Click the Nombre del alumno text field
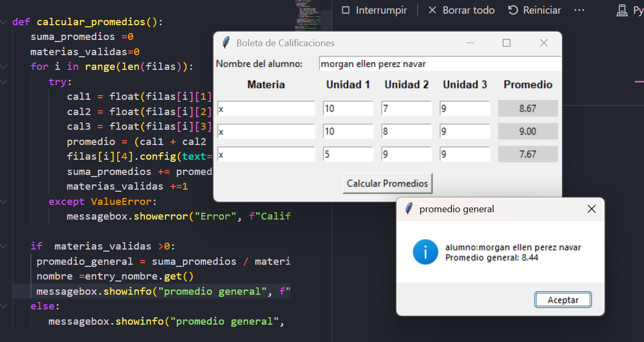 tap(439, 64)
